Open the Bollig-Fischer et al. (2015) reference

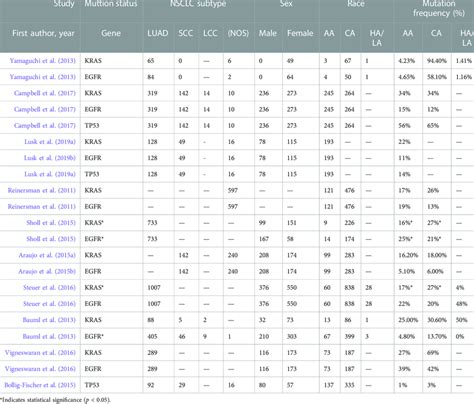(x=40, y=385)
